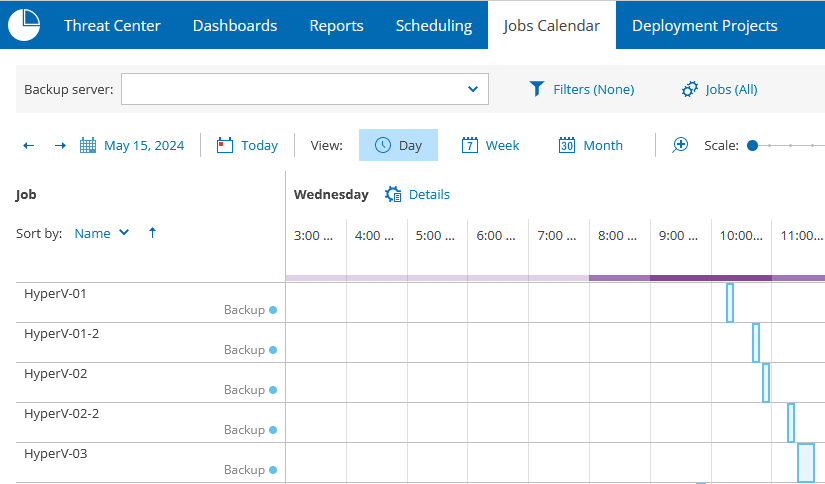The width and height of the screenshot is (825, 484).
Task: Click the blue status dot for HyperV-03
Action: [x=273, y=470]
